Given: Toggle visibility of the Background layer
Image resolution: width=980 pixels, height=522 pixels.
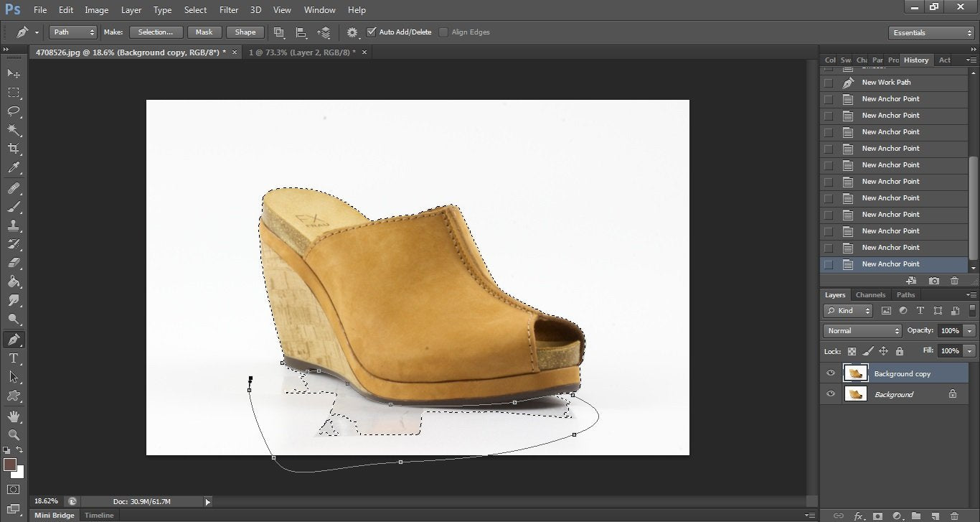Looking at the screenshot, I should point(831,394).
